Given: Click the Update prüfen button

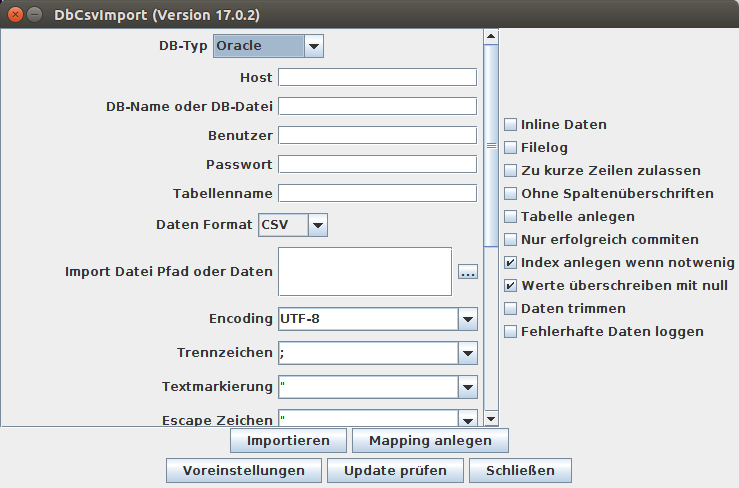Looking at the screenshot, I should (395, 471).
